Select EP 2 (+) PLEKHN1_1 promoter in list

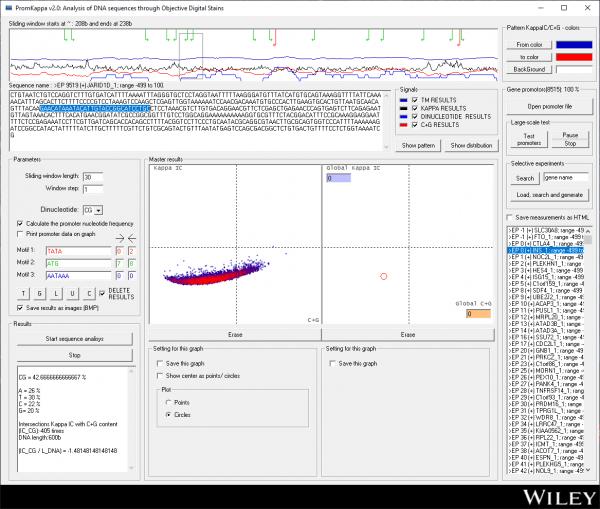tap(546, 264)
